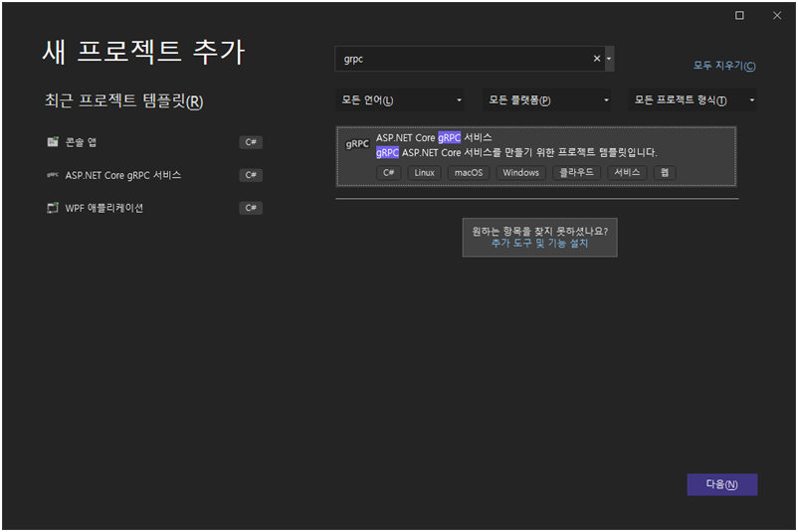Click the 다음(N) next button

click(x=721, y=484)
